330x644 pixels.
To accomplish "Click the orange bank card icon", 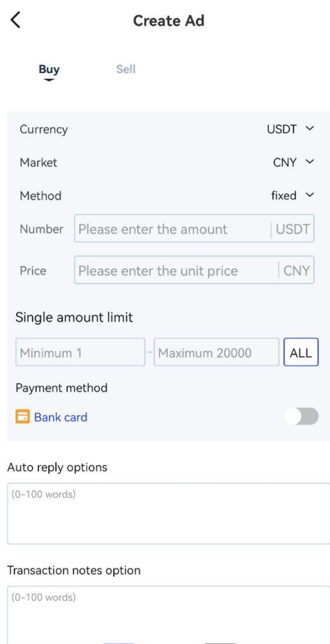I will 22,416.
